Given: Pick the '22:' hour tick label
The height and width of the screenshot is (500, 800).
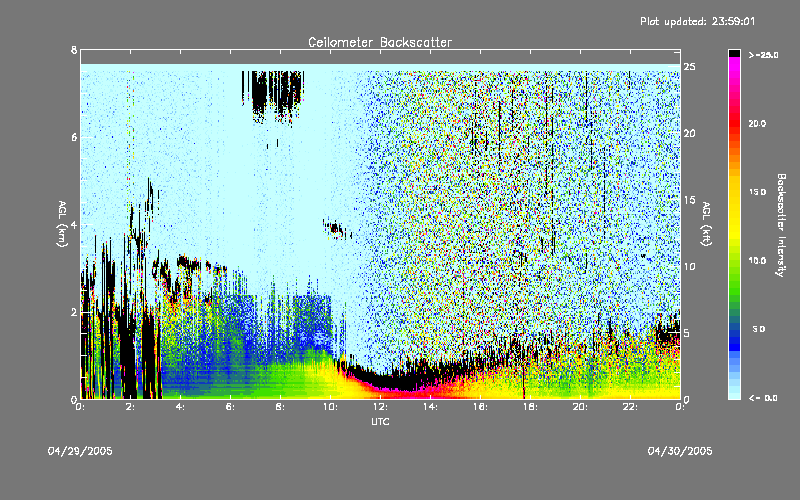Looking at the screenshot, I should pyautogui.click(x=630, y=407).
